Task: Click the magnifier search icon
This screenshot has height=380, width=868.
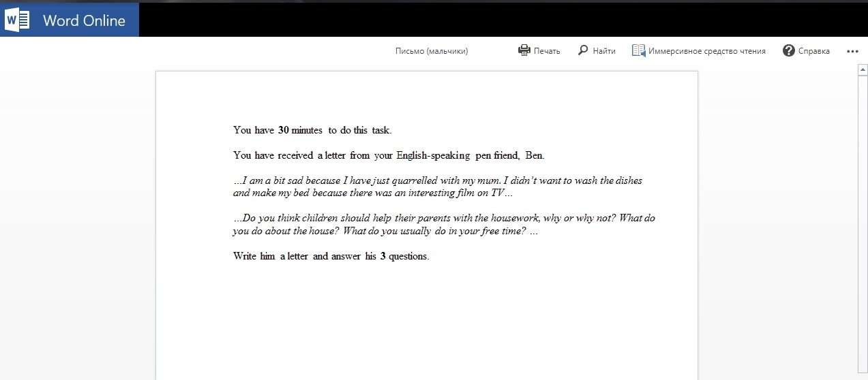Action: point(583,50)
